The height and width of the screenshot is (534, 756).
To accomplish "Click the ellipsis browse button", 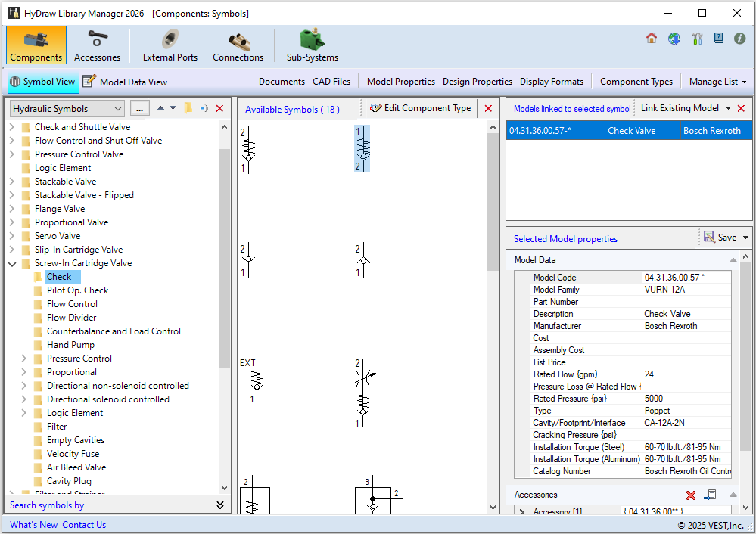I will pyautogui.click(x=140, y=109).
